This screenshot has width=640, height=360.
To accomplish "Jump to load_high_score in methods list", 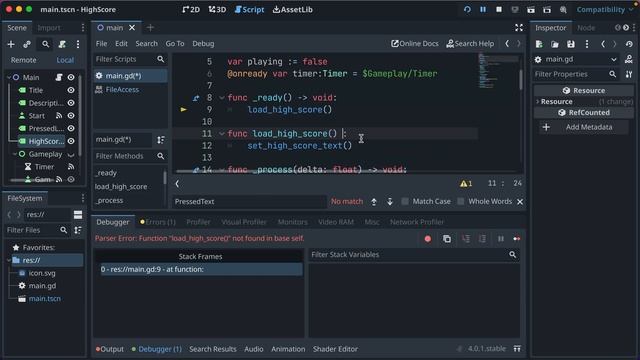I will [121, 187].
